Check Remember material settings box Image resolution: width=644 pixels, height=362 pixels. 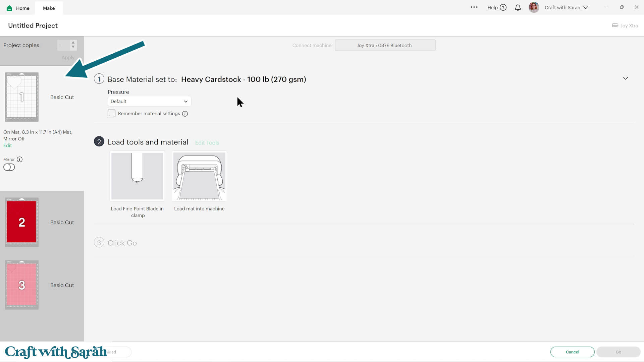coord(111,114)
